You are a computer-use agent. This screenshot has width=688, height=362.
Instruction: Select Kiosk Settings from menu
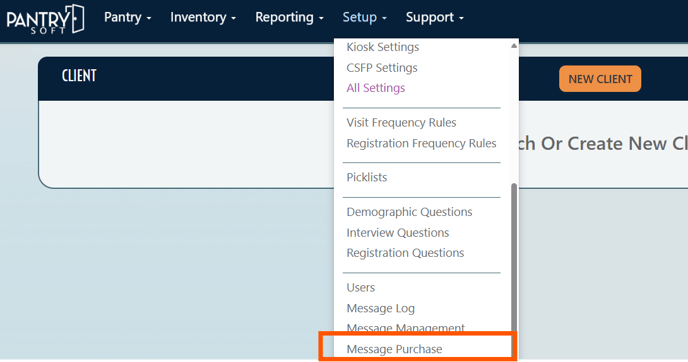coord(383,47)
